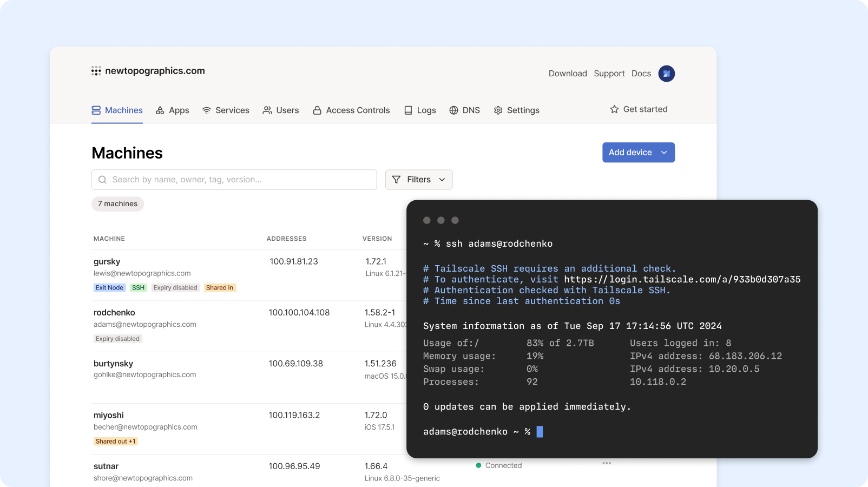Open the user avatar menu
This screenshot has height=487, width=868.
666,74
